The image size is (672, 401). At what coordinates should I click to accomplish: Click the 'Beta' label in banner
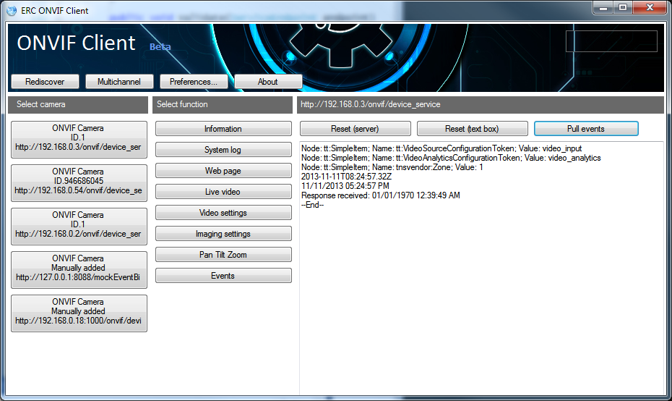pos(160,46)
